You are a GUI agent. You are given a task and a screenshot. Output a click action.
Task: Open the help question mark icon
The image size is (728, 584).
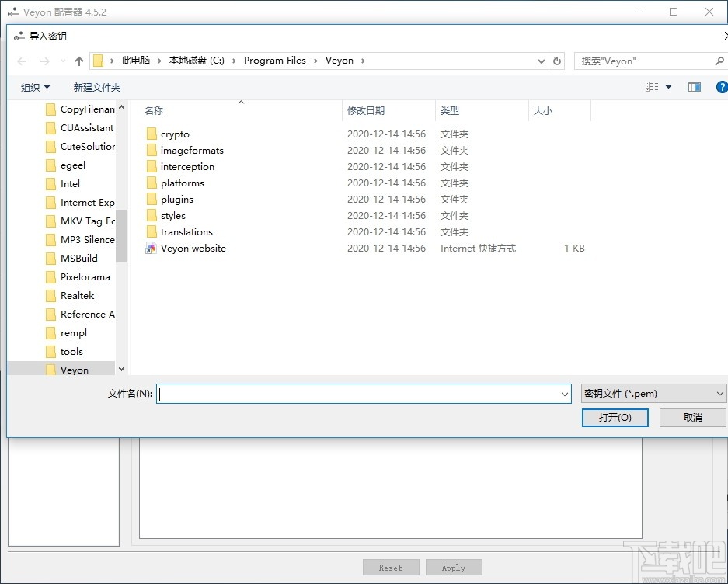pos(722,87)
